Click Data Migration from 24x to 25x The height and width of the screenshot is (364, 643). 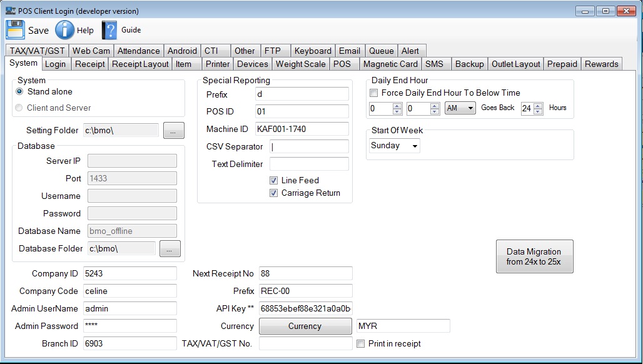click(x=534, y=256)
